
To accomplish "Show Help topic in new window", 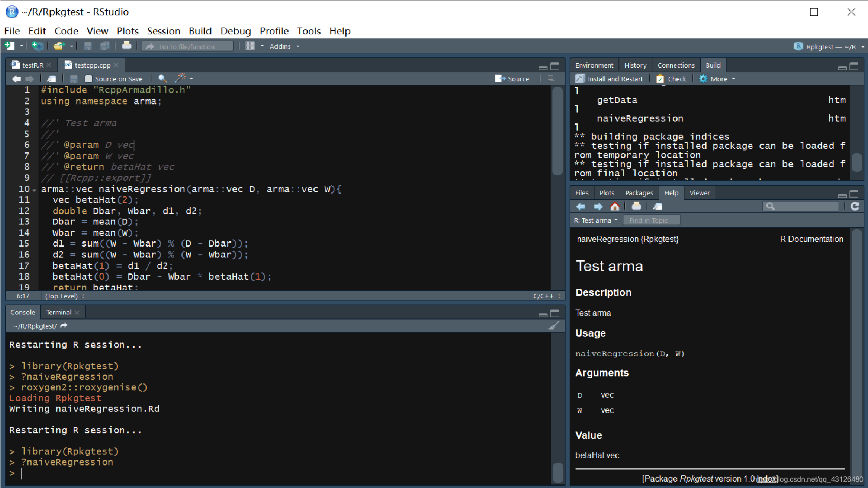I will [657, 206].
